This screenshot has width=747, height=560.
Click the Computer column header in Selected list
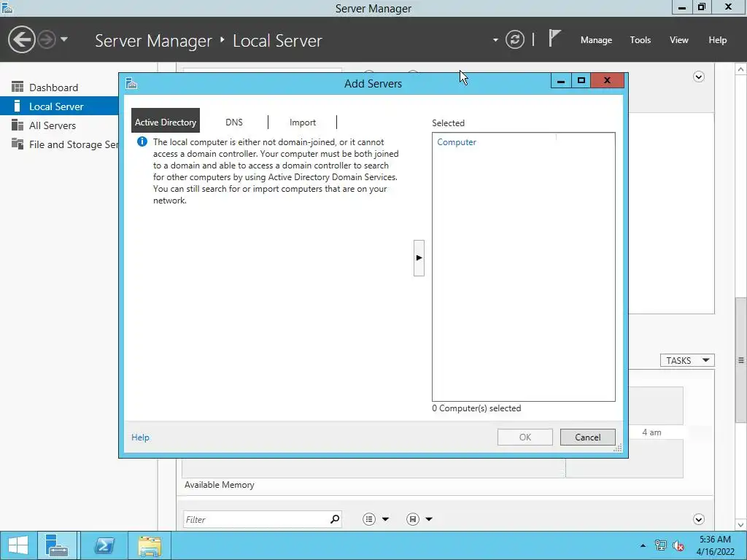457,142
